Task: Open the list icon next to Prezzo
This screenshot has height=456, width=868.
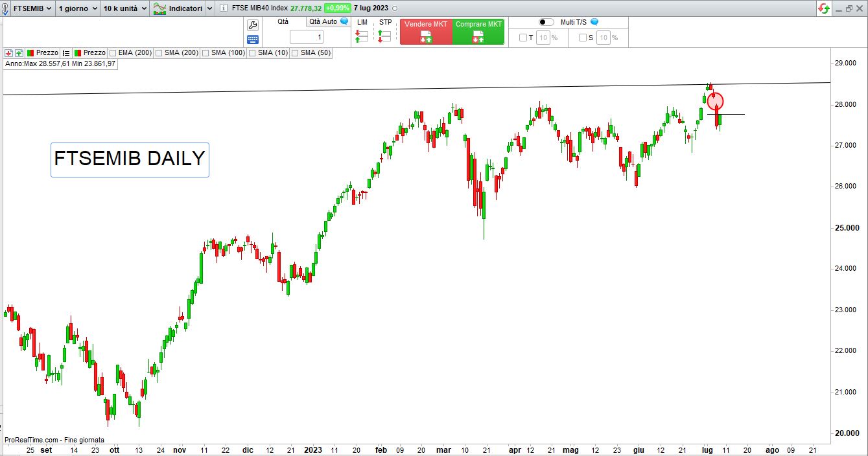Action: coord(65,52)
